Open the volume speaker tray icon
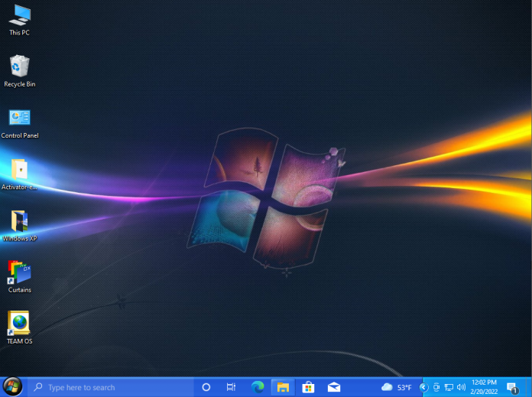The image size is (532, 397). tap(461, 387)
